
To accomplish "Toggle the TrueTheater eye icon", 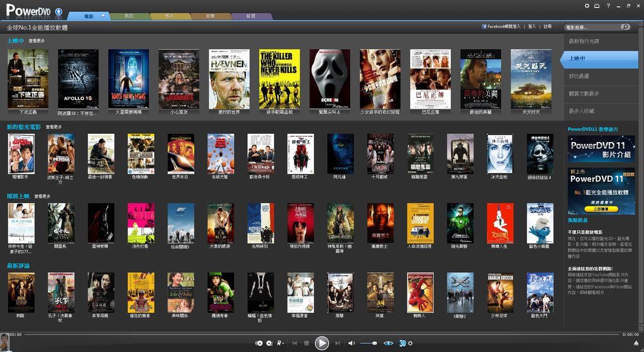I will [x=388, y=343].
